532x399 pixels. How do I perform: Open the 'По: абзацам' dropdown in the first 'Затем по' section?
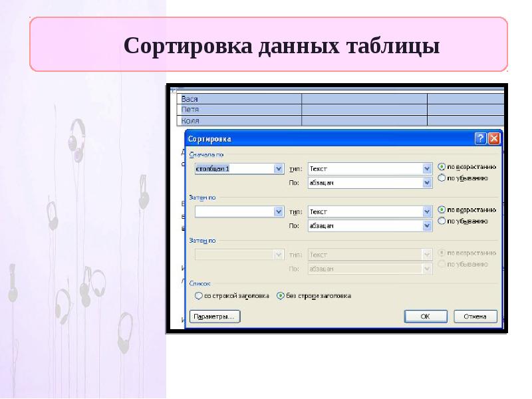(x=427, y=226)
